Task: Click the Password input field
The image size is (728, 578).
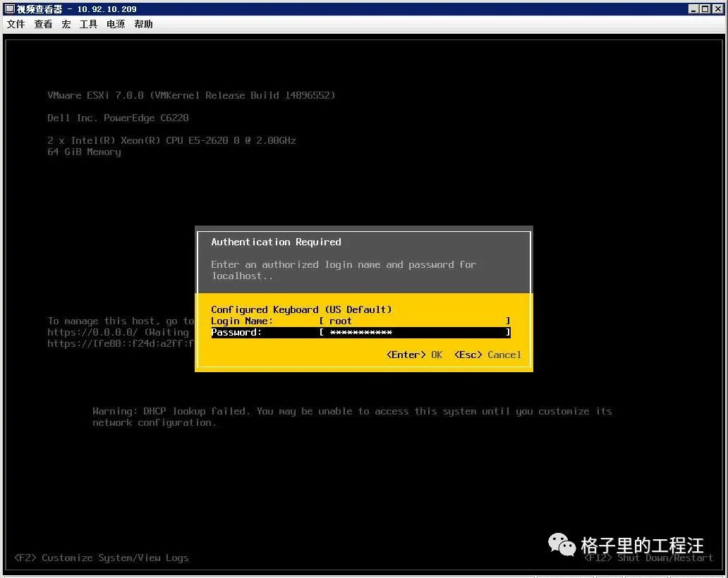Action: (x=415, y=332)
